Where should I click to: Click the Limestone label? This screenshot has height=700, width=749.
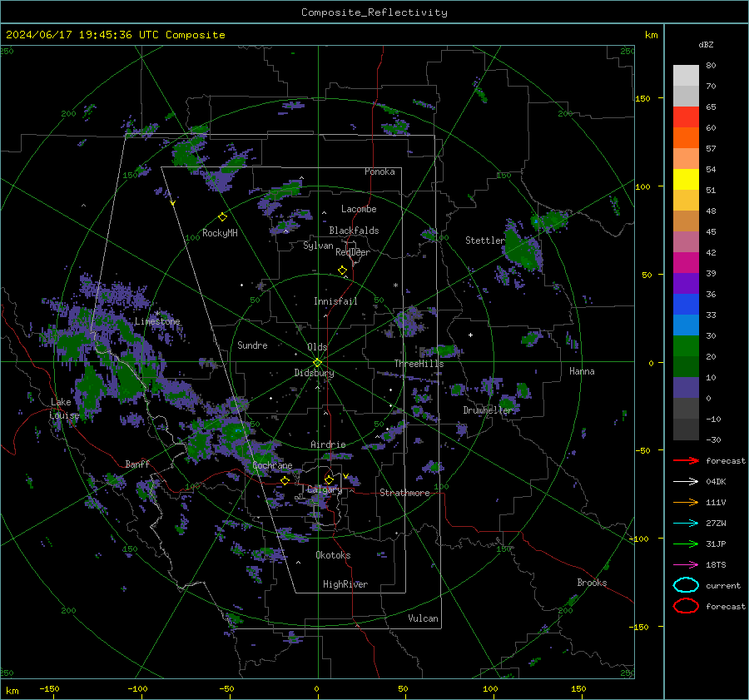coord(157,321)
